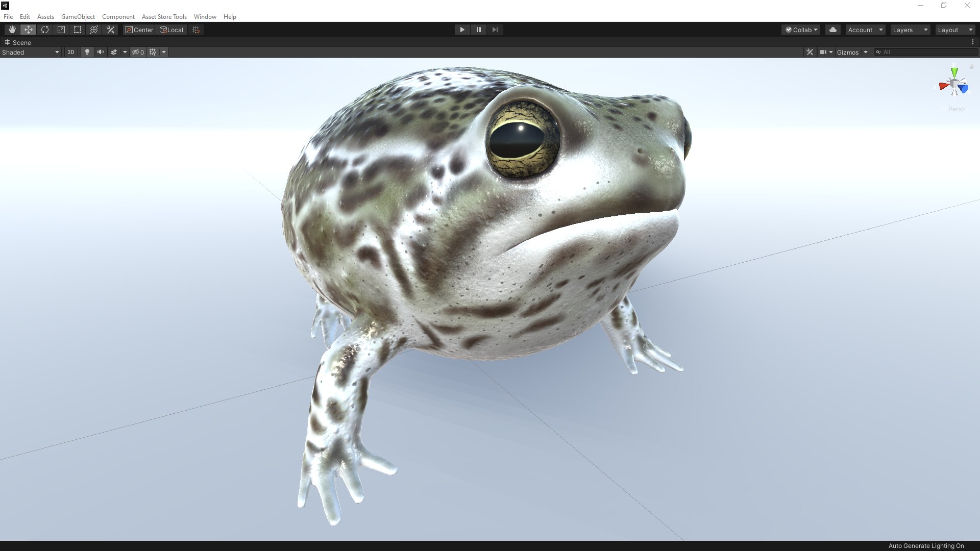Image resolution: width=980 pixels, height=551 pixels.
Task: Toggle scene effects such as skybox and fog
Action: [114, 52]
